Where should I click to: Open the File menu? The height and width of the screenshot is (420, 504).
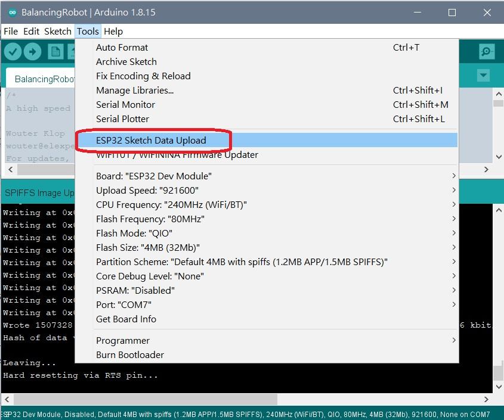click(11, 31)
